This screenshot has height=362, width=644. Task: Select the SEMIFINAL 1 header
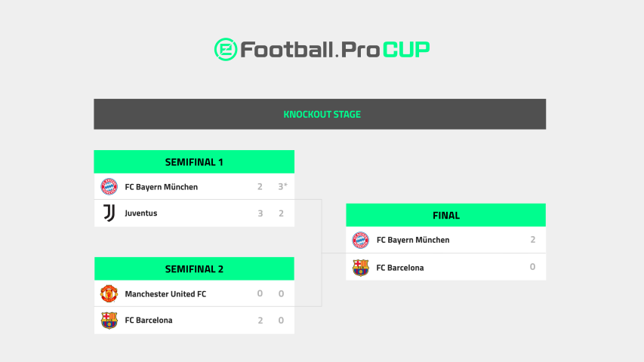194,162
